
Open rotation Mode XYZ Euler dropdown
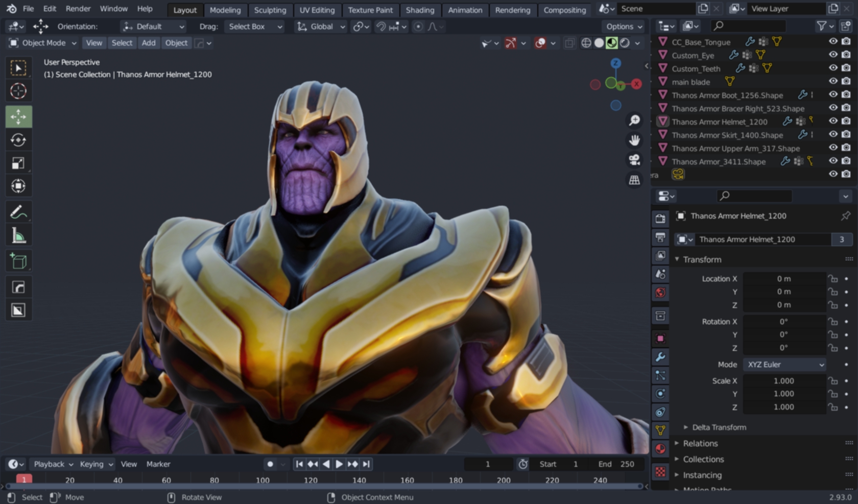click(784, 365)
